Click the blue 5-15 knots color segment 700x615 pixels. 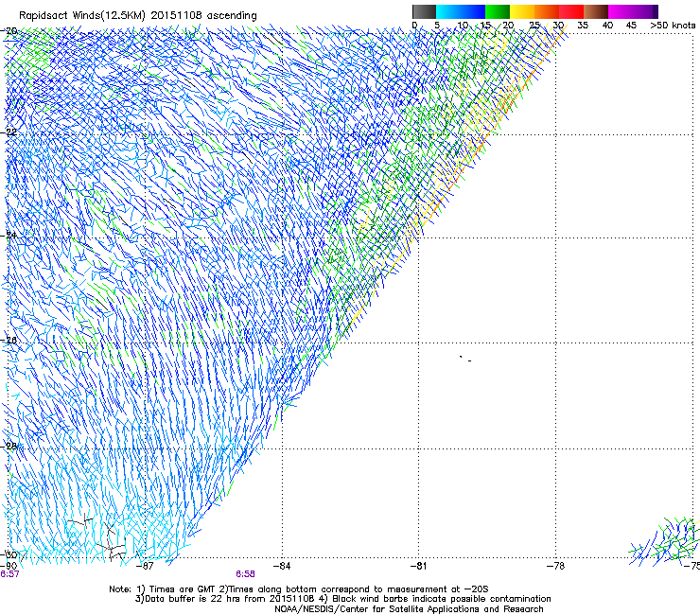(x=461, y=11)
